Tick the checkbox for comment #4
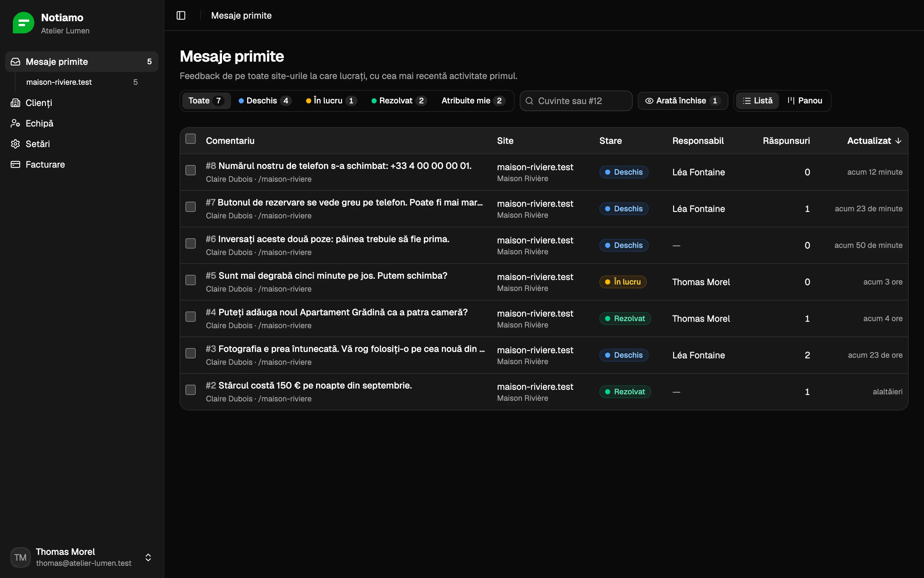Screen dimensions: 924x578 click(x=191, y=317)
